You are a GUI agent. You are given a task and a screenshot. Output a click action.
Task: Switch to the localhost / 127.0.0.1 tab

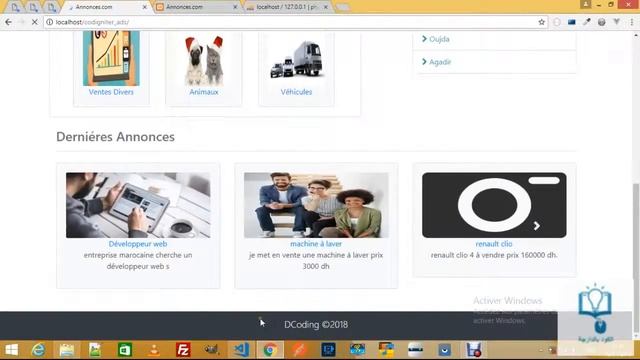(x=286, y=7)
